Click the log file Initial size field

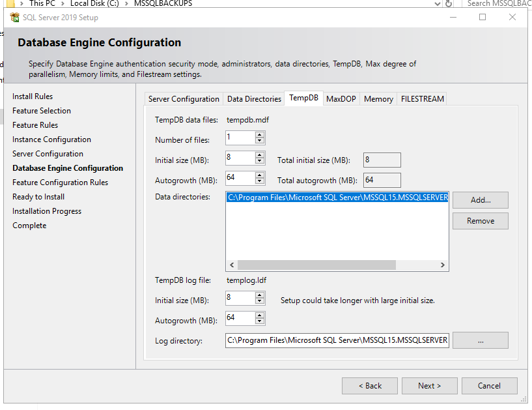240,299
